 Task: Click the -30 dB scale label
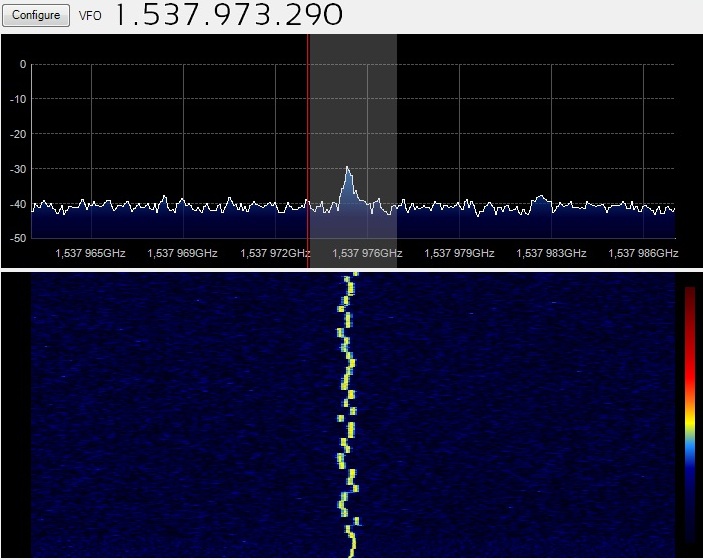point(18,169)
